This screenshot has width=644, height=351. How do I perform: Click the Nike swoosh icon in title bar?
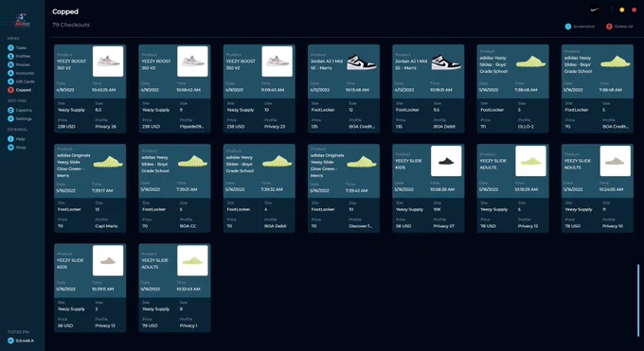click(595, 9)
